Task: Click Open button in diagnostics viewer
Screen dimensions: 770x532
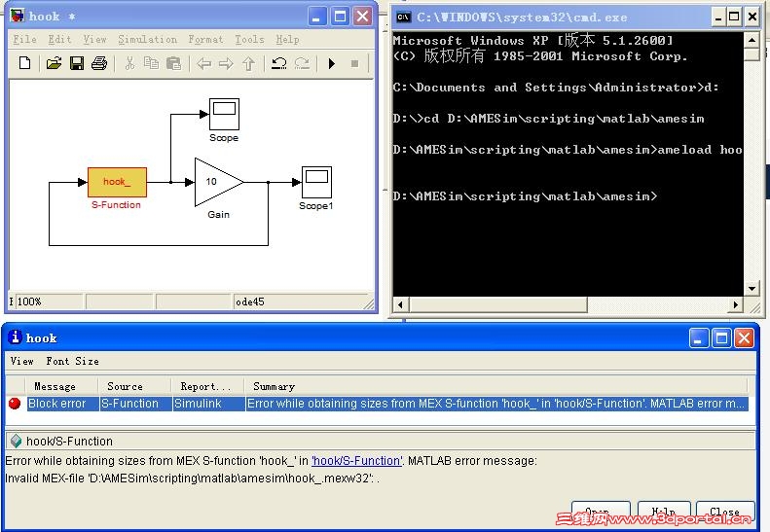Action: [601, 512]
